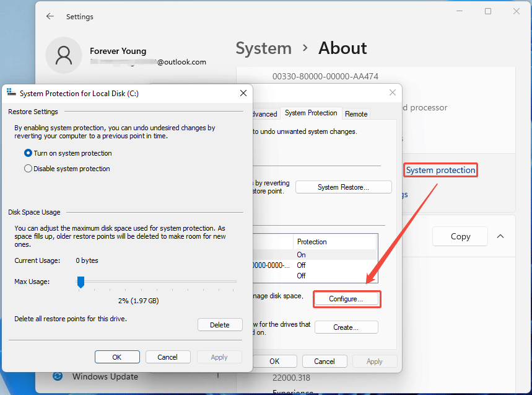Maximize the Settings window

(x=488, y=11)
